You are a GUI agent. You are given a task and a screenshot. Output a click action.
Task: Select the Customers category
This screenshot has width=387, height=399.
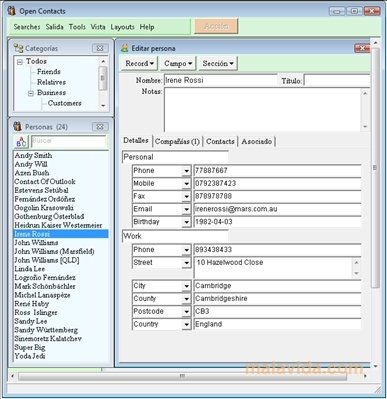64,103
